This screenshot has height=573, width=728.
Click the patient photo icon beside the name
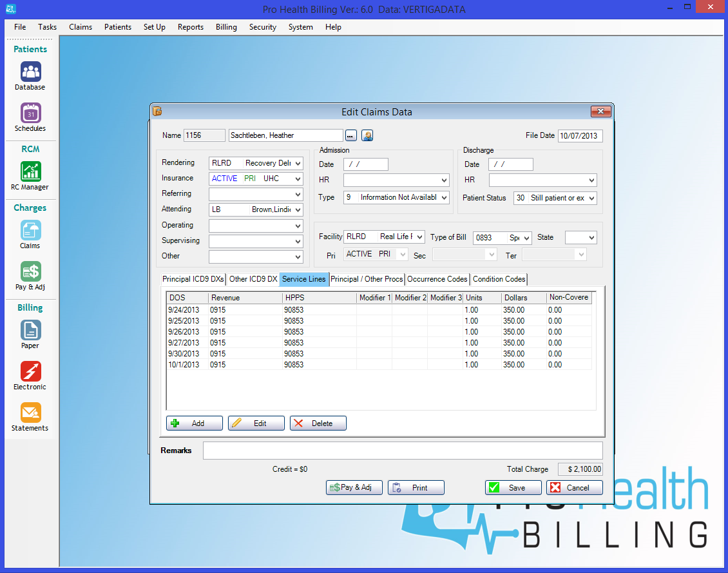coord(366,135)
